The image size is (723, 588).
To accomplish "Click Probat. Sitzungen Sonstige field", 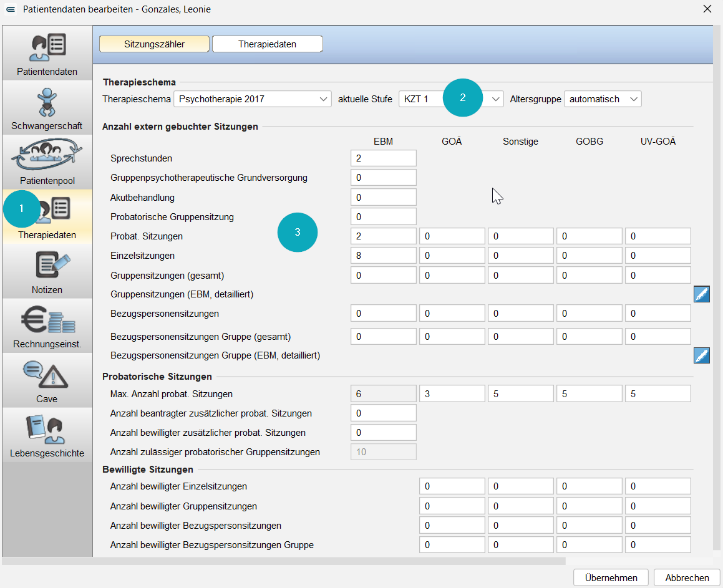I will [x=521, y=236].
